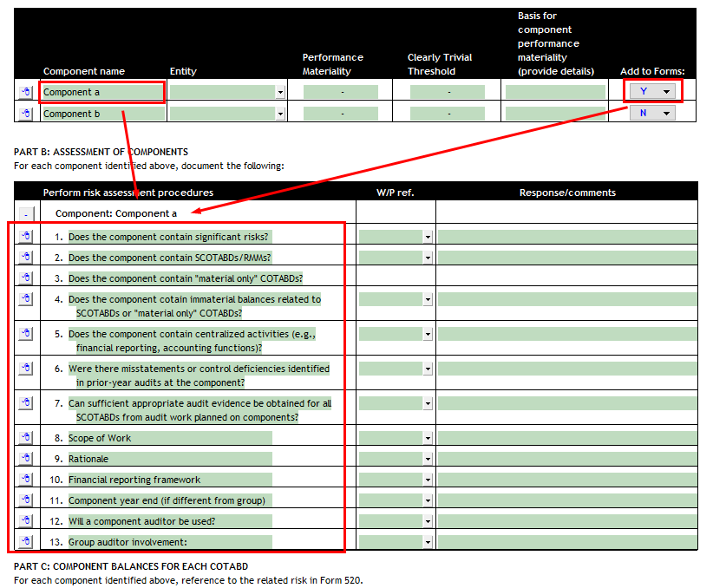Open W/P ref dropdown for Rationale
713x588 pixels.
[428, 459]
